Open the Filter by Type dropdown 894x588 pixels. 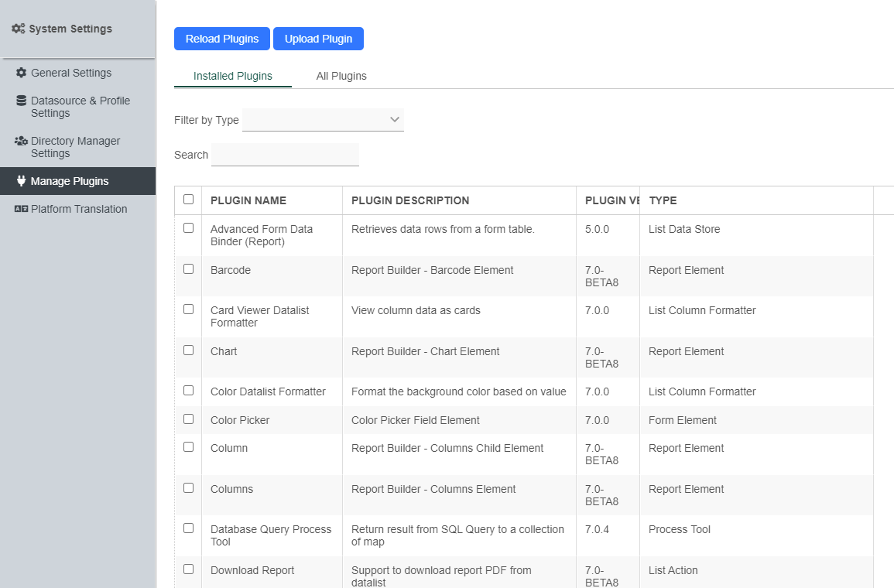323,120
